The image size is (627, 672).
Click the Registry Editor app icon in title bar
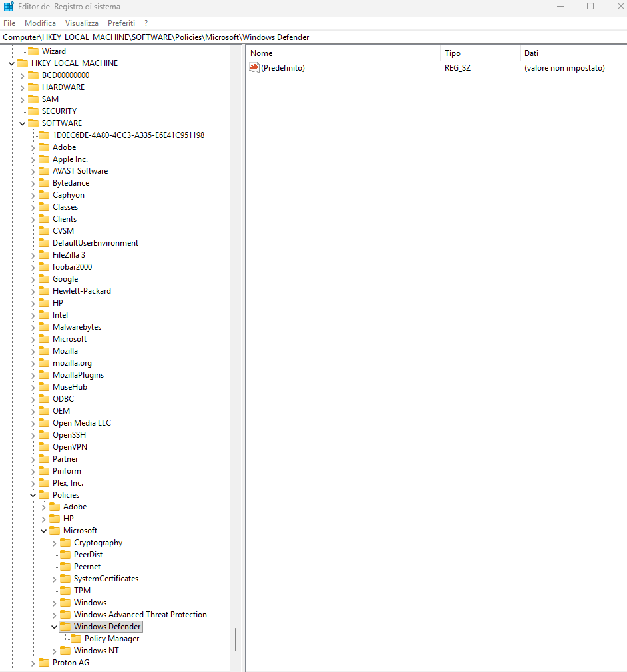coord(9,7)
